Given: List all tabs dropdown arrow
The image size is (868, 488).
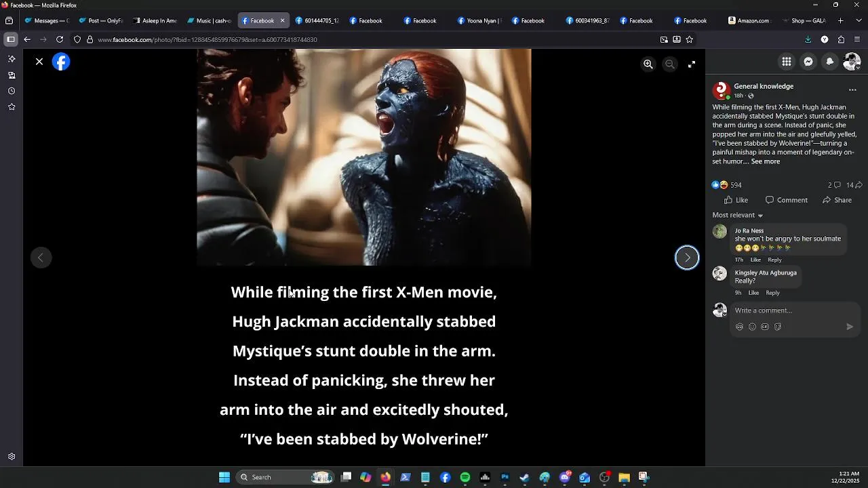Looking at the screenshot, I should point(857,20).
